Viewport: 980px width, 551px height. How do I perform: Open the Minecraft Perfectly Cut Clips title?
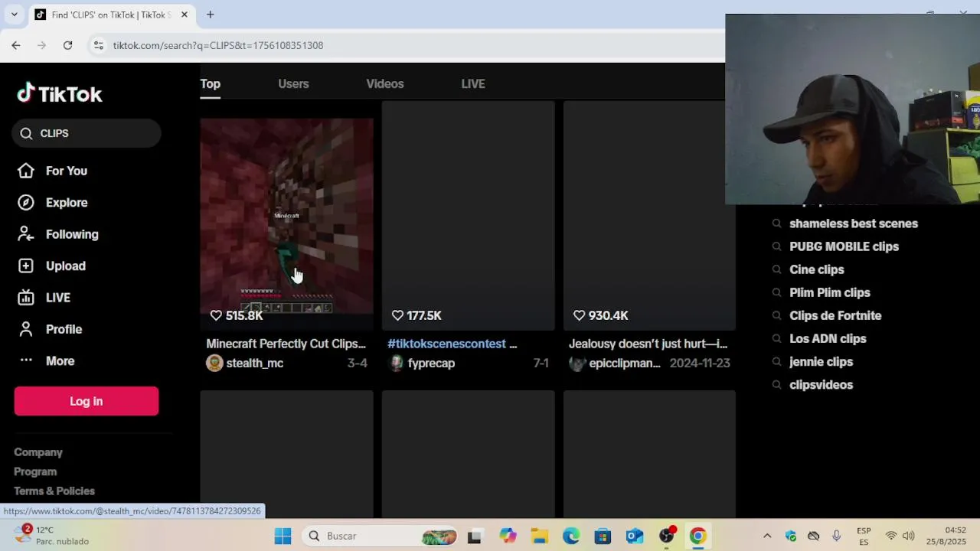coord(286,344)
